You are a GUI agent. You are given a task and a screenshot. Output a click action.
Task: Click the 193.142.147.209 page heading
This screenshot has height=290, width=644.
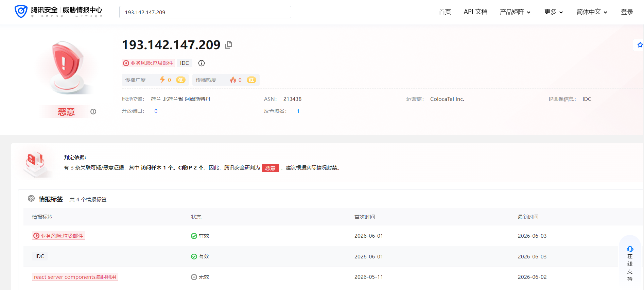coord(171,45)
